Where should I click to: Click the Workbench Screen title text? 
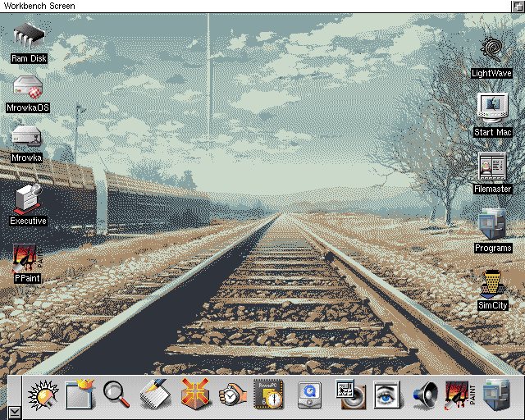tap(39, 6)
